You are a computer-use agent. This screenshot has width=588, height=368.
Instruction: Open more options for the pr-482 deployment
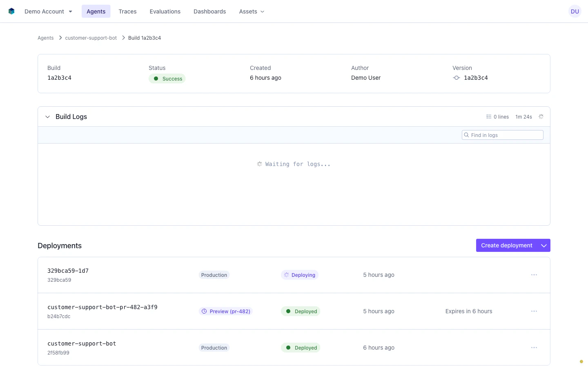pos(534,311)
